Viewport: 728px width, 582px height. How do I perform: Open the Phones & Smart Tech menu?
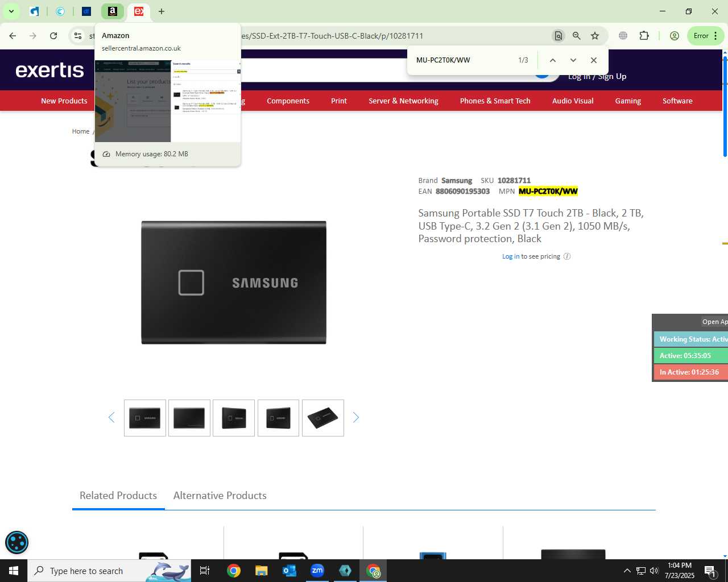[495, 101]
